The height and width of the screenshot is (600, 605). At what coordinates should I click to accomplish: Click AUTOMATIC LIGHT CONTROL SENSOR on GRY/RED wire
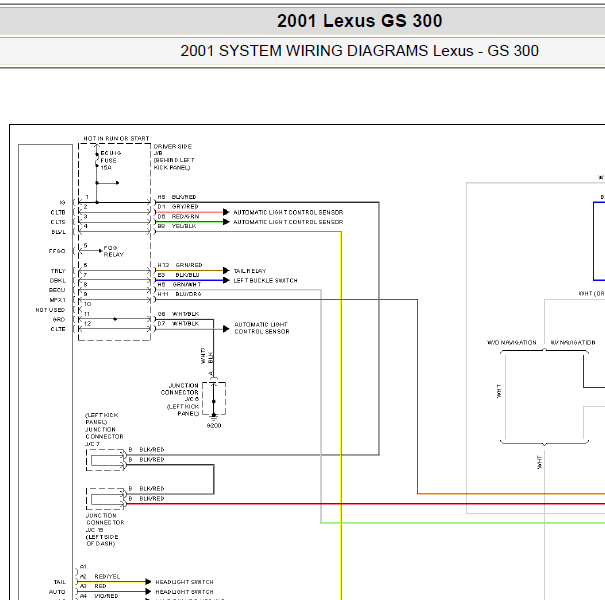tap(288, 213)
